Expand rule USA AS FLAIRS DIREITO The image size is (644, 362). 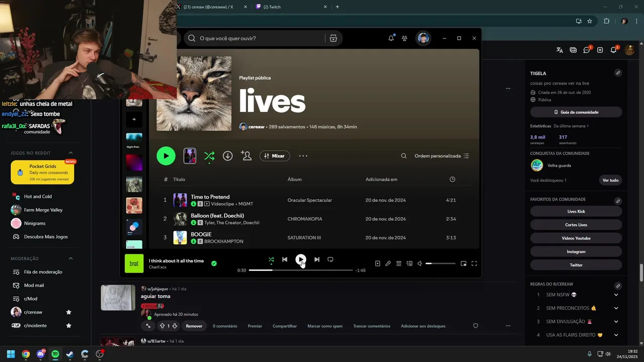(616, 335)
